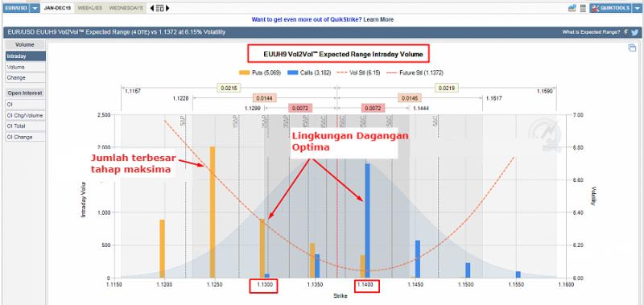Click the 1.1157 lower bound value

133,91
